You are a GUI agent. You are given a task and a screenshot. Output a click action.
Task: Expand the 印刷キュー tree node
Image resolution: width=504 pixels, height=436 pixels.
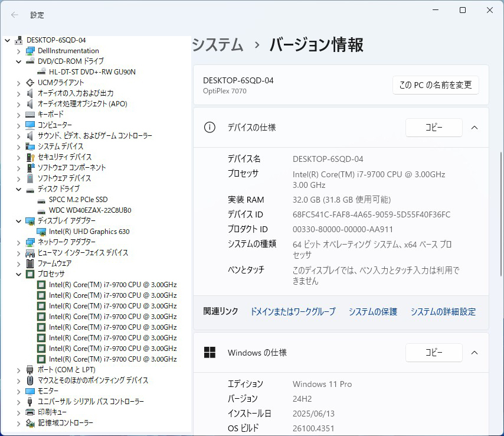click(x=18, y=412)
